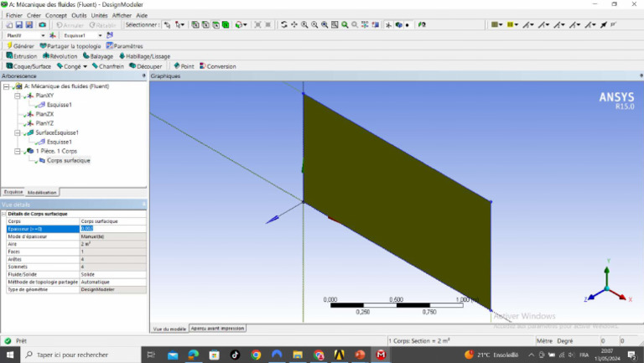Click the green Y axis on the triad
Screen dimensions: 644x363
coord(607,273)
